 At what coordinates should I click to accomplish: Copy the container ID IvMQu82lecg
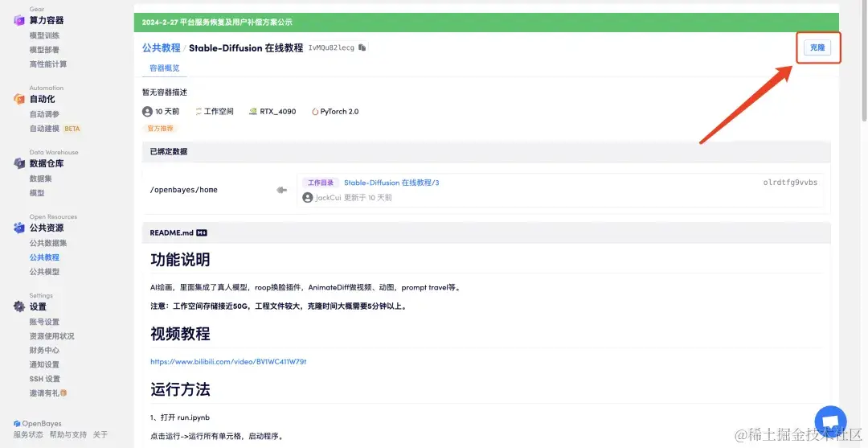(x=362, y=47)
